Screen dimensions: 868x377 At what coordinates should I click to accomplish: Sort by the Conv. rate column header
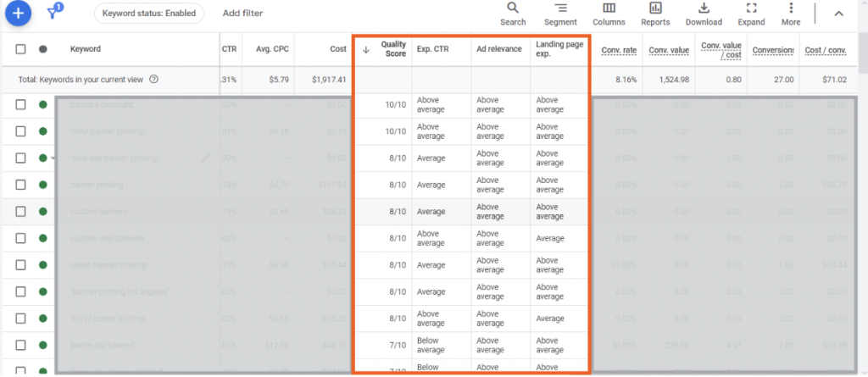[x=619, y=50]
